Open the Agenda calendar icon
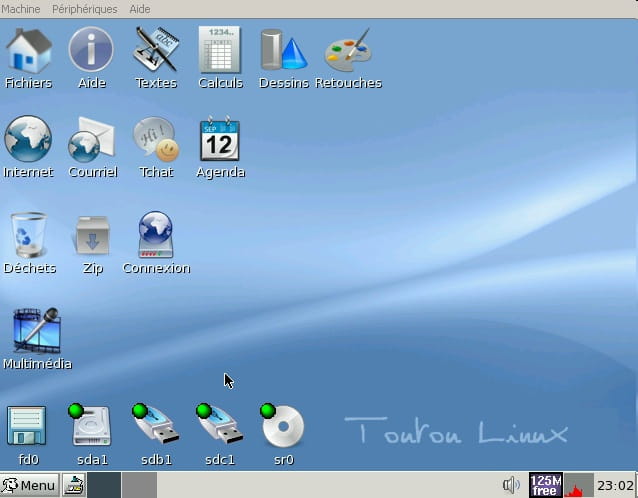The image size is (638, 498). 220,138
